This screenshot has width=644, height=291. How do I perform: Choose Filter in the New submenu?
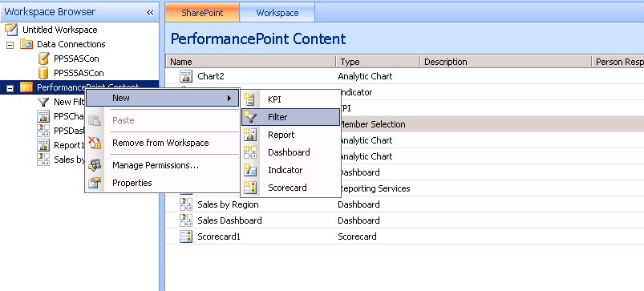click(x=290, y=117)
